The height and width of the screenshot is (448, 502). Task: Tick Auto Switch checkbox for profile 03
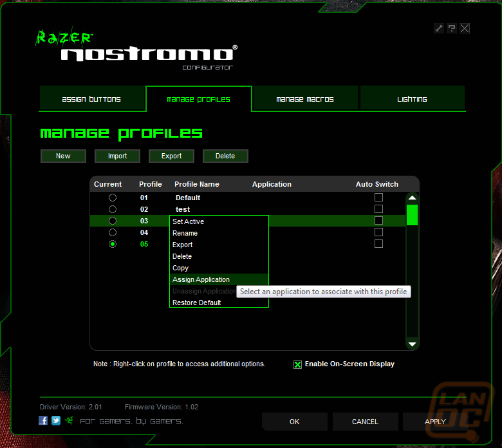click(x=378, y=220)
